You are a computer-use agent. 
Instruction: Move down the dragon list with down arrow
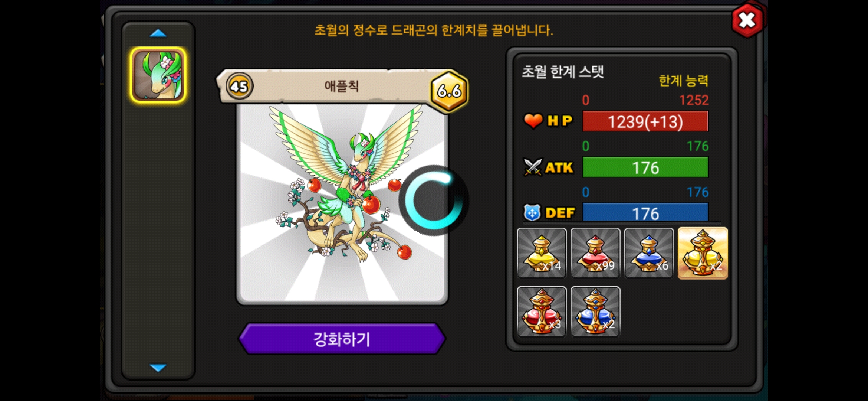158,368
